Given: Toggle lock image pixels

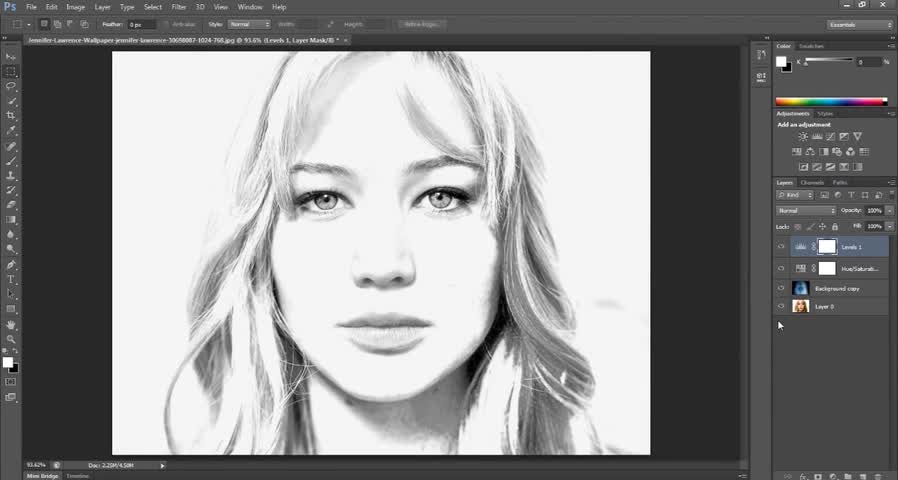Looking at the screenshot, I should 810,227.
